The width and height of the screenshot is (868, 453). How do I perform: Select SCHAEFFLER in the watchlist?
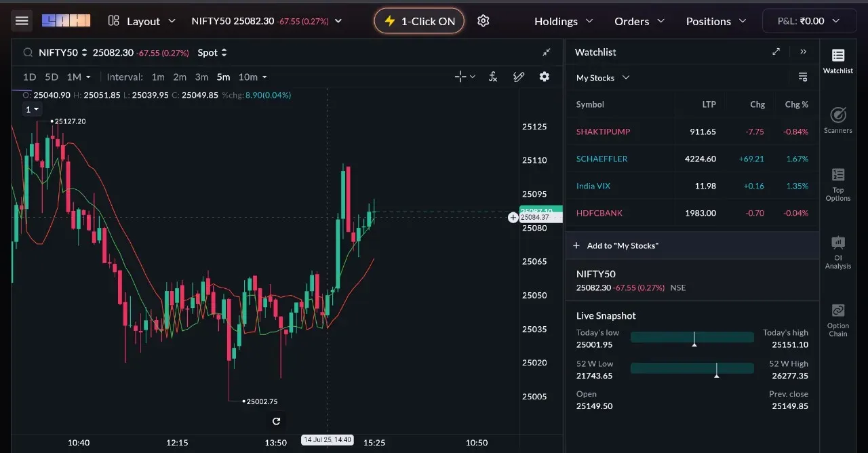(602, 159)
